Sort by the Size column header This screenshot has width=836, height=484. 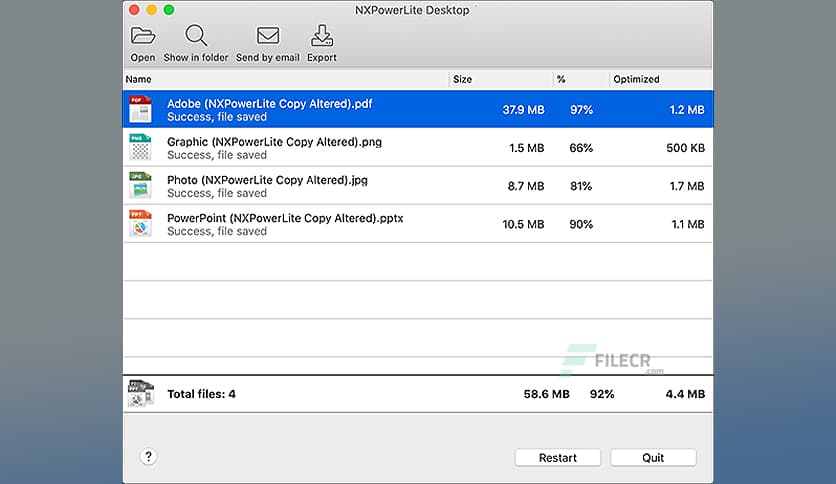[x=462, y=79]
